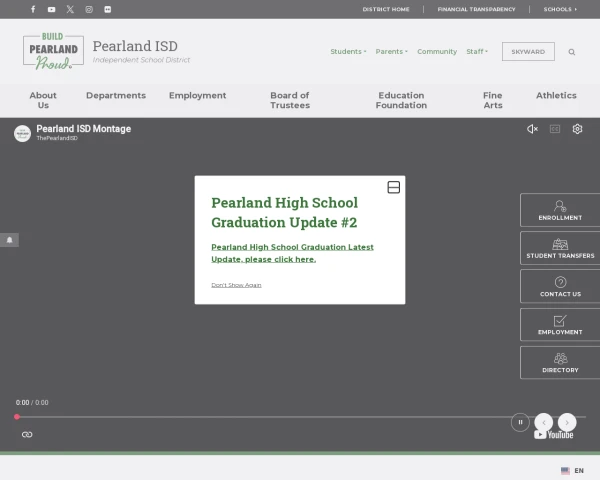Open the Fine Arts menu
Image resolution: width=600 pixels, height=480 pixels.
492,100
